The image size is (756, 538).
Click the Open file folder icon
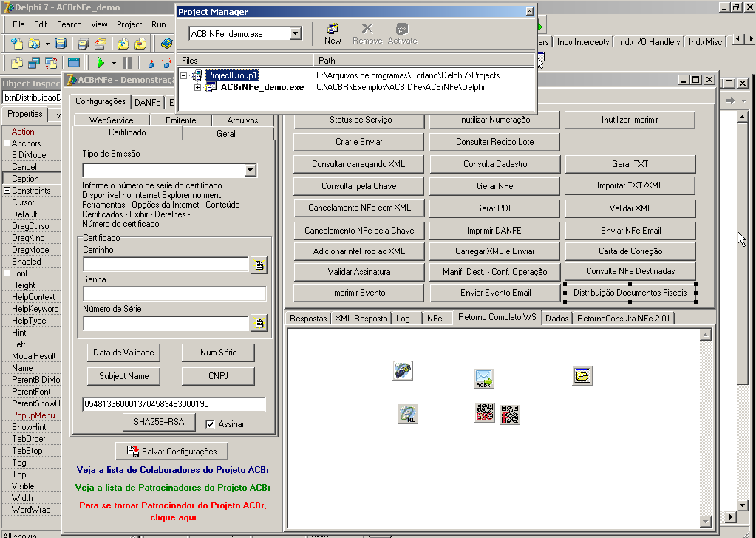pyautogui.click(x=34, y=44)
